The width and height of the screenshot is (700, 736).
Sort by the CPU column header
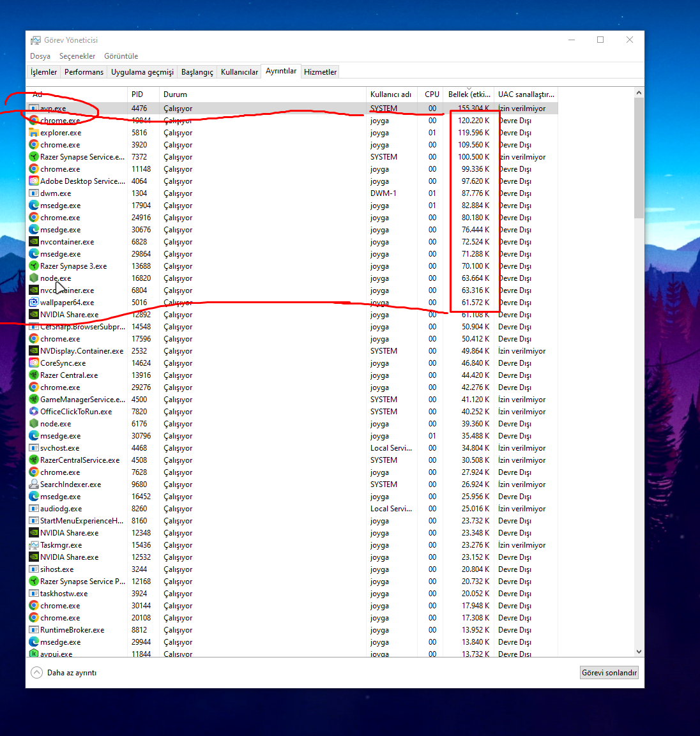point(430,94)
